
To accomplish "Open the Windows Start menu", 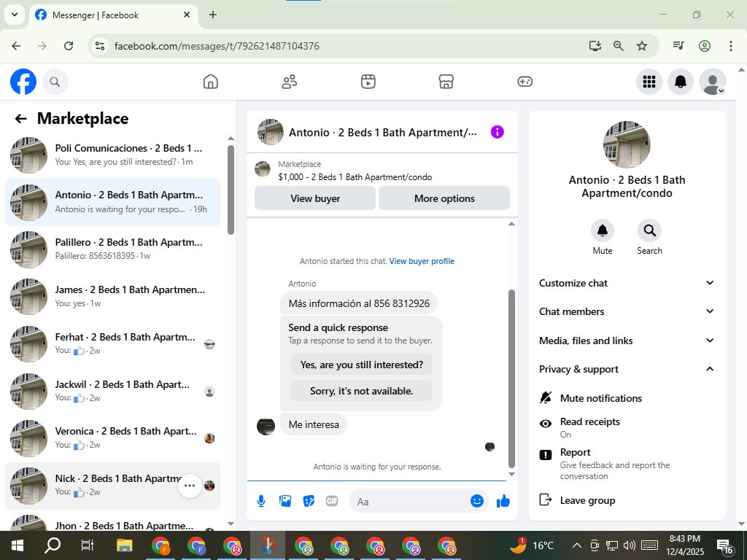I will [x=18, y=545].
